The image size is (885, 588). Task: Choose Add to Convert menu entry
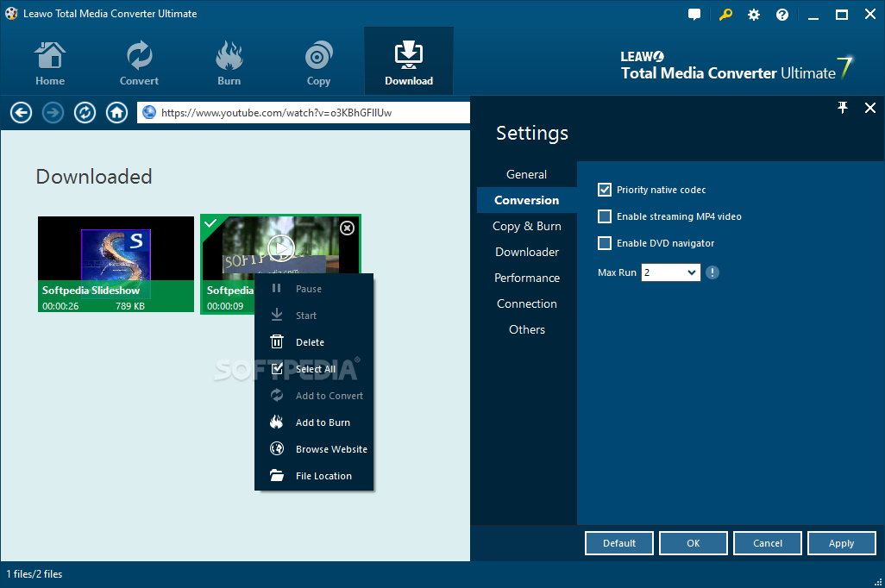click(314, 396)
